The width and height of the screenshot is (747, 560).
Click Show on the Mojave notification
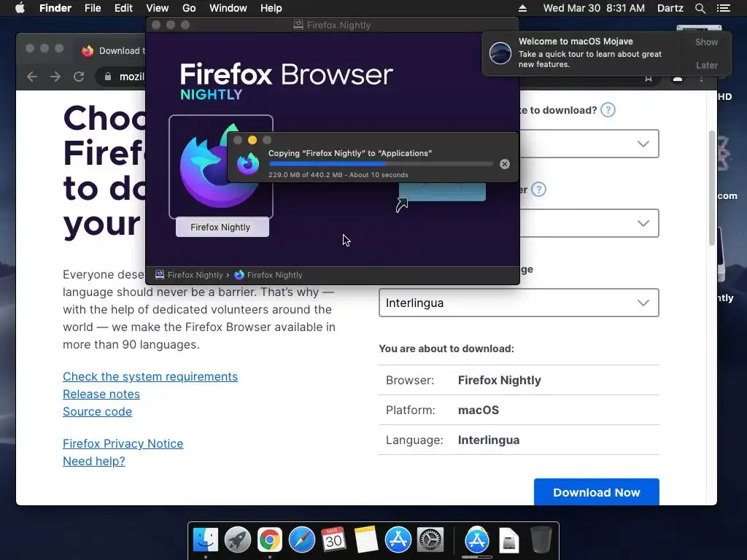(706, 42)
